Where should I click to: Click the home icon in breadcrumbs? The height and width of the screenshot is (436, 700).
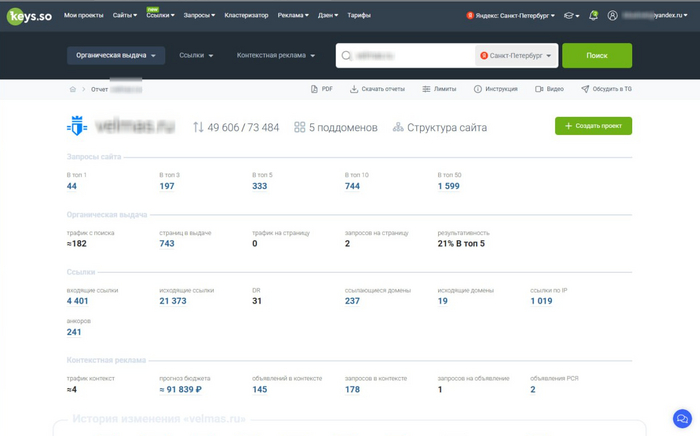click(x=72, y=89)
